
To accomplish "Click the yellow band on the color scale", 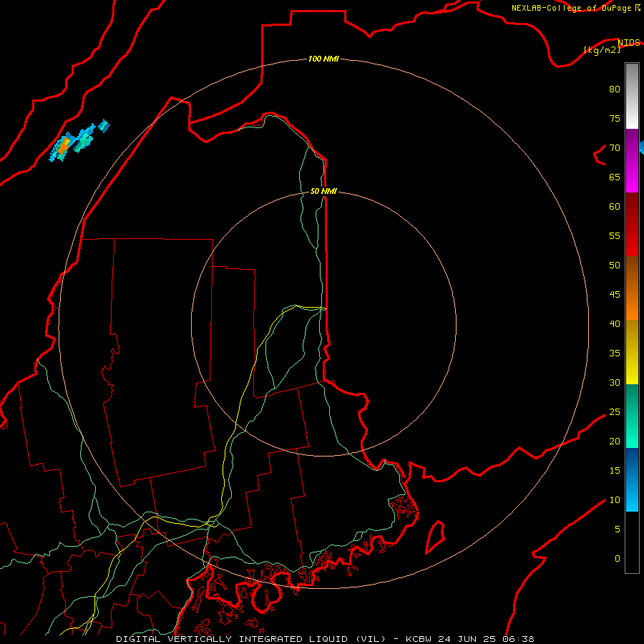I will click(x=632, y=351).
